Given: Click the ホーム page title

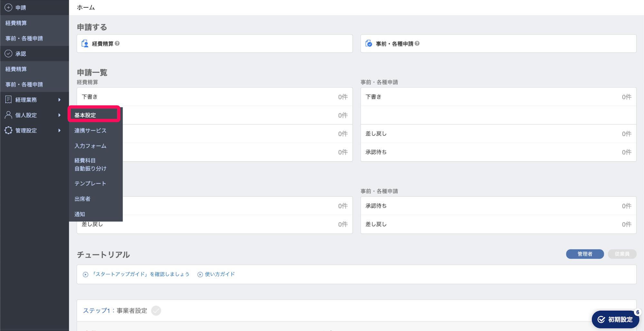Looking at the screenshot, I should point(86,7).
